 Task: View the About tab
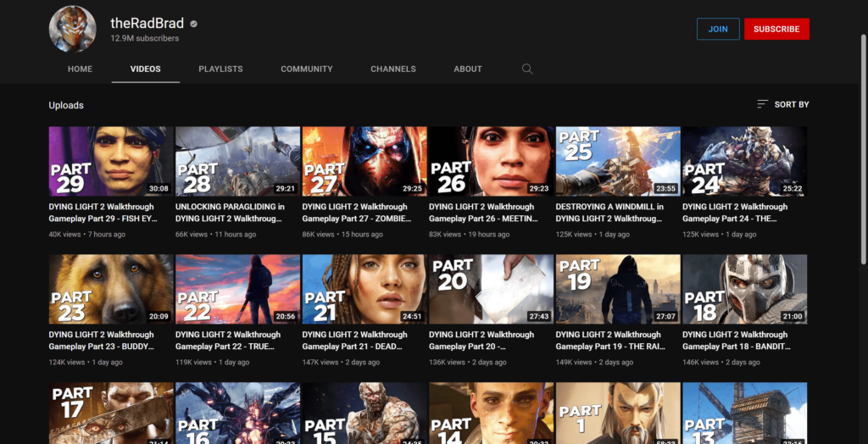[x=468, y=69]
